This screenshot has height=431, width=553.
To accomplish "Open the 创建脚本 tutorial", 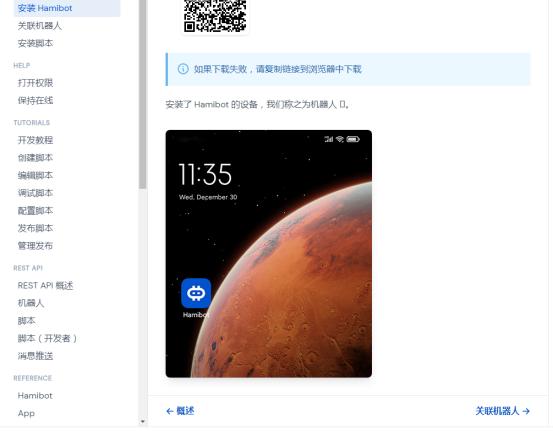I will (x=35, y=158).
